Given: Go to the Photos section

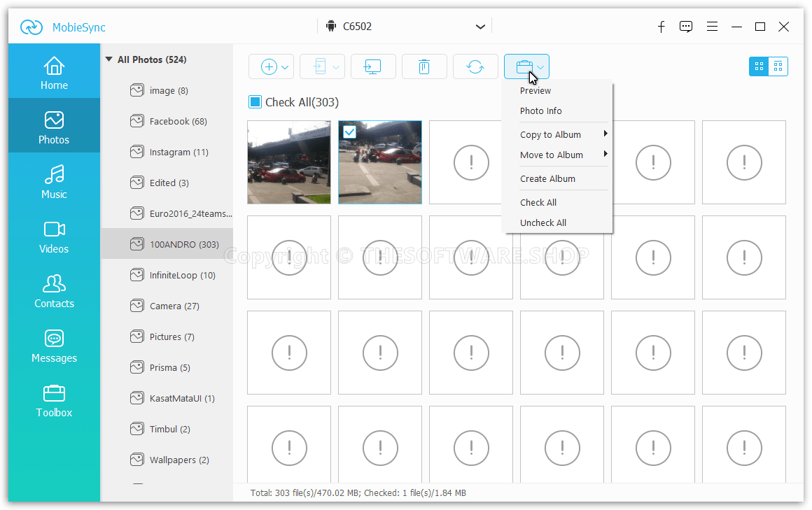Looking at the screenshot, I should [x=54, y=126].
